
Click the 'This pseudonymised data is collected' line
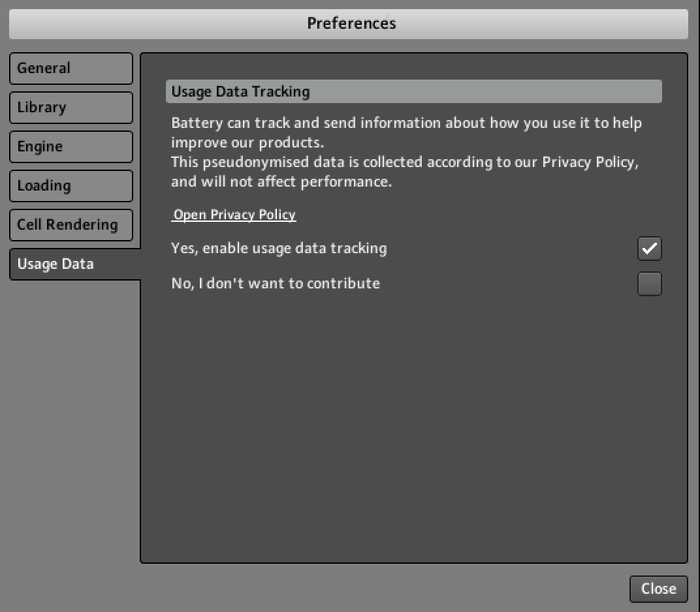(x=404, y=162)
